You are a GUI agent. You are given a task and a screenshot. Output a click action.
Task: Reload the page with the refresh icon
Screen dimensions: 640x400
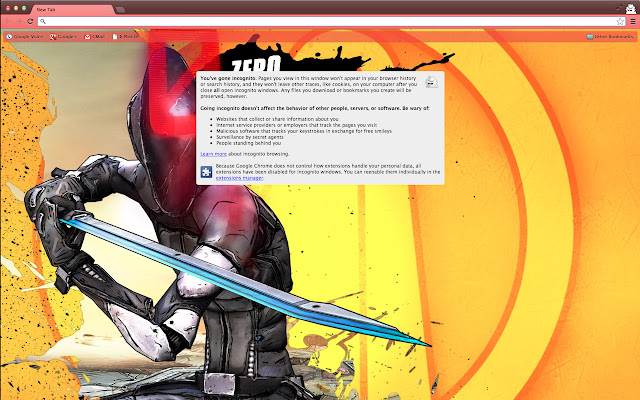(x=30, y=21)
